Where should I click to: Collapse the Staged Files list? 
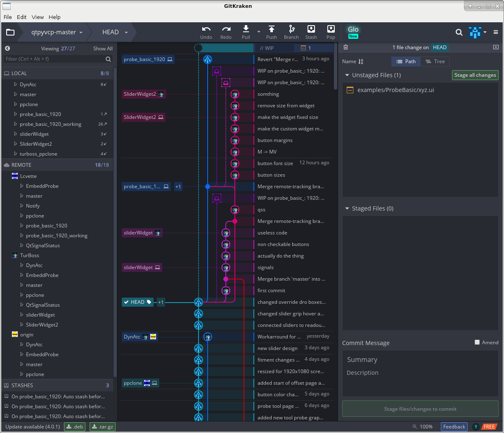(347, 208)
